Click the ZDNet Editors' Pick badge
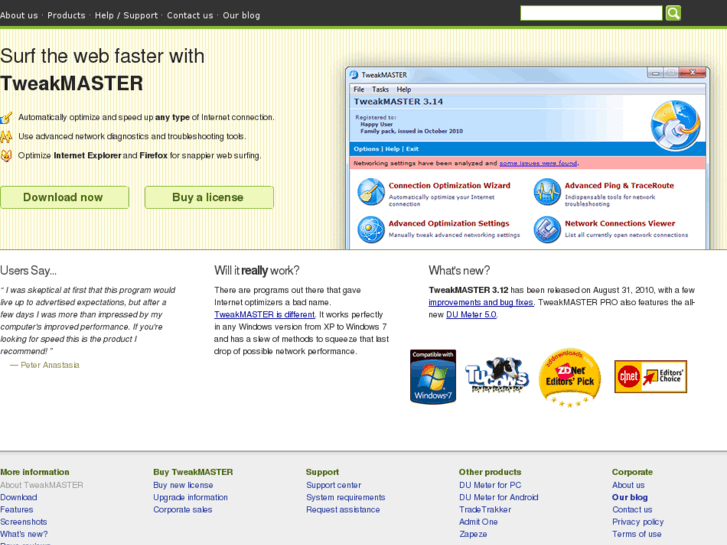 pyautogui.click(x=570, y=378)
